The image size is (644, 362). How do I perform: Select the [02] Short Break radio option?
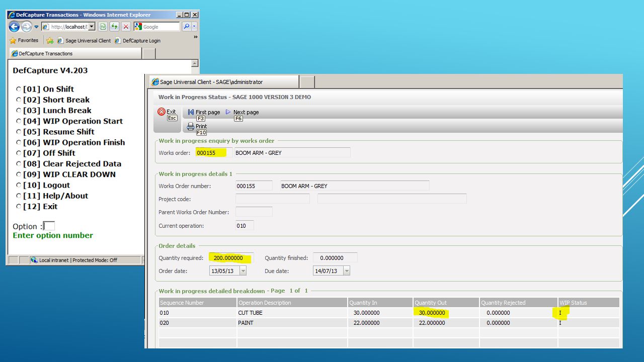pos(19,100)
